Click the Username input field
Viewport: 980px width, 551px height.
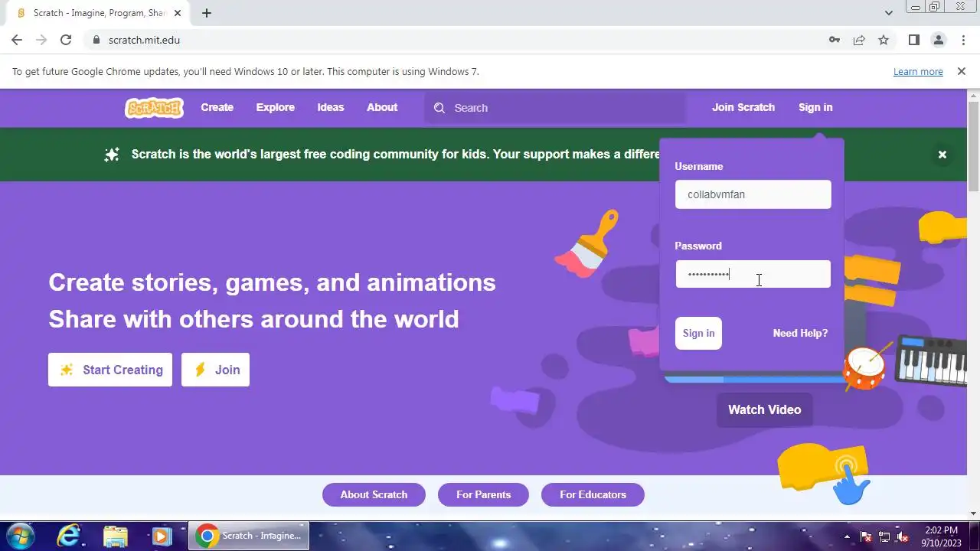(x=753, y=194)
